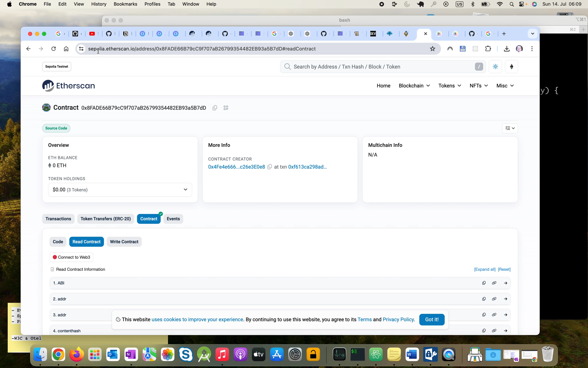Open the Misc navigation dropdown
The image size is (588, 368).
click(x=505, y=86)
